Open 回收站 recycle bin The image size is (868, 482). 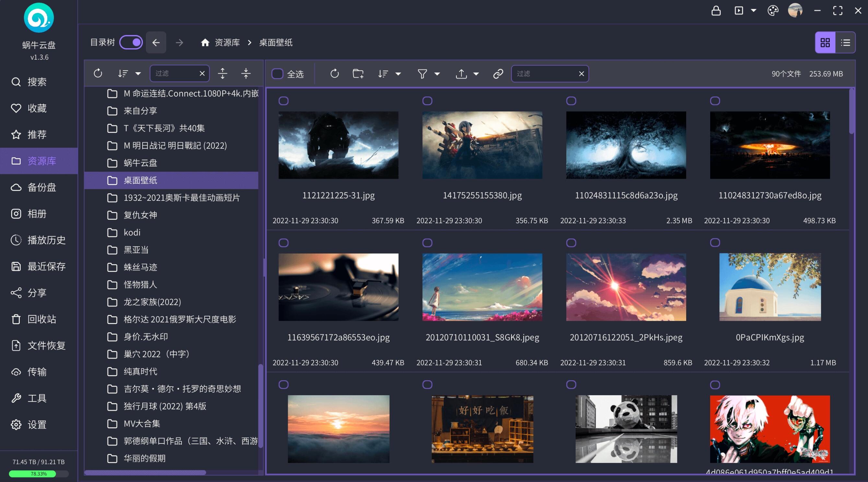point(39,319)
